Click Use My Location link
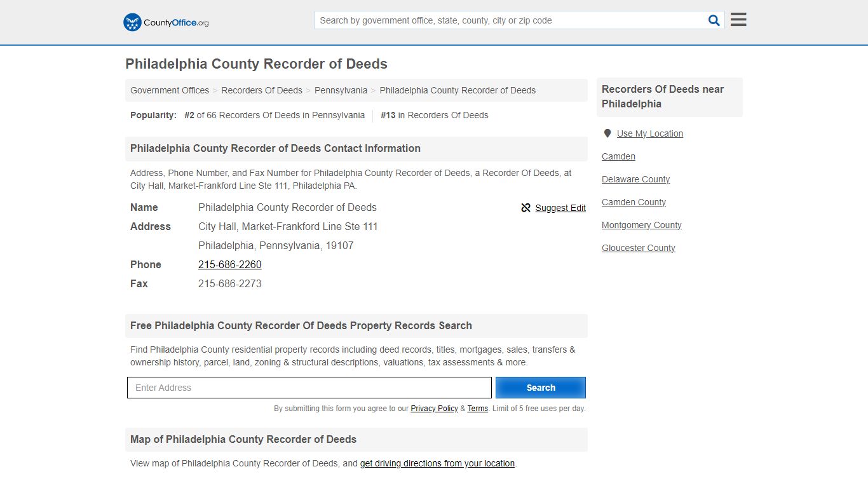 click(650, 133)
